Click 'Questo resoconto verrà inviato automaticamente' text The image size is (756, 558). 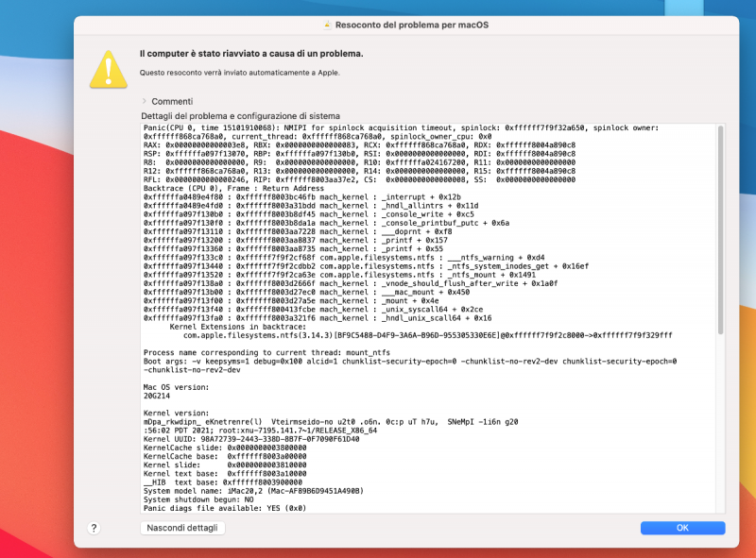pos(240,73)
